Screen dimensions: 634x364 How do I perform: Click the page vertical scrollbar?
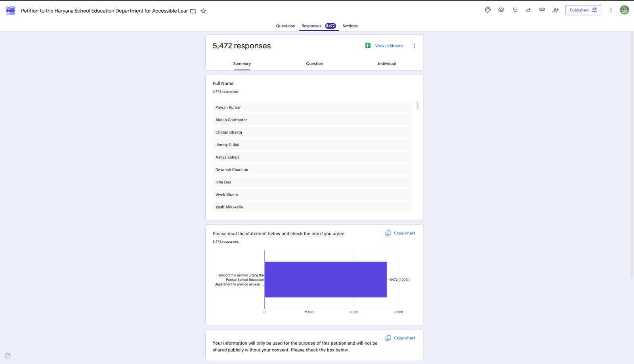[632, 155]
